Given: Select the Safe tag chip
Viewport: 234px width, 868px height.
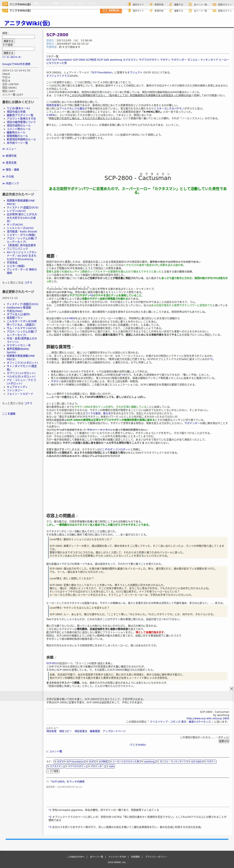Looking at the screenshot, I should [x=110, y=766].
